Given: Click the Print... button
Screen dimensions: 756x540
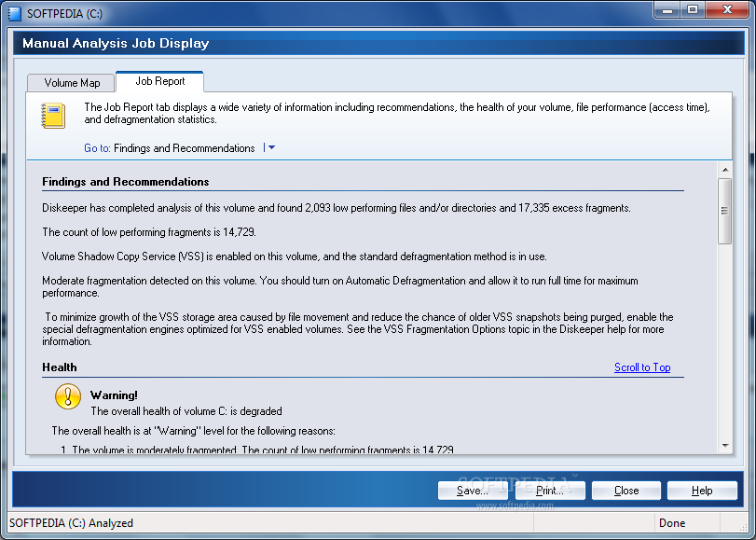Looking at the screenshot, I should pyautogui.click(x=550, y=491).
